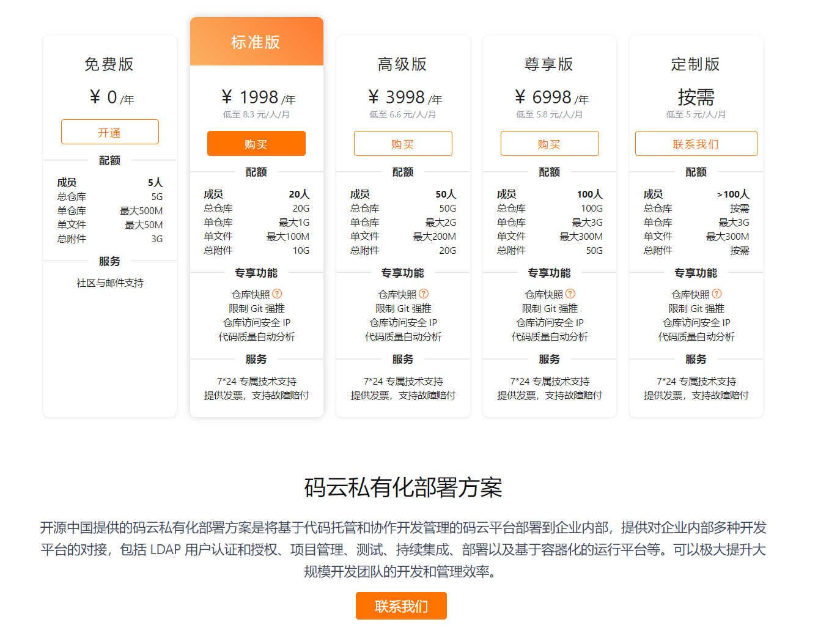Click the "100人" member quota in 尊享版
The width and height of the screenshot is (829, 644).
[590, 194]
